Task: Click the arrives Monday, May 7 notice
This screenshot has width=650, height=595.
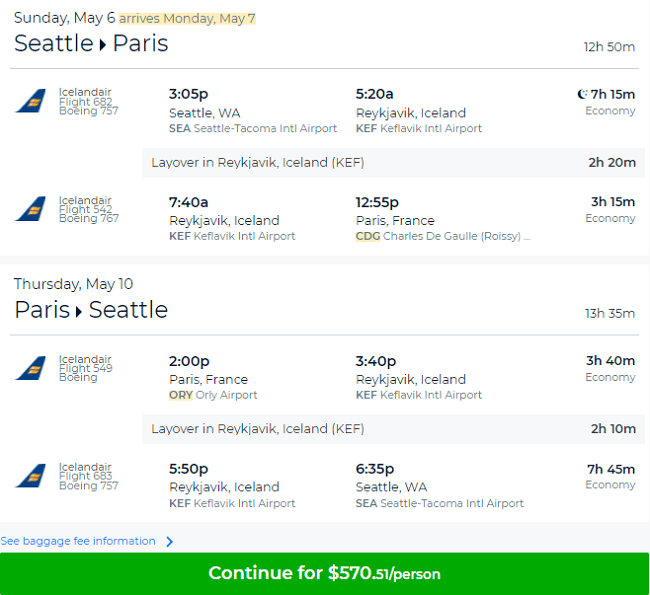Action: coord(187,19)
